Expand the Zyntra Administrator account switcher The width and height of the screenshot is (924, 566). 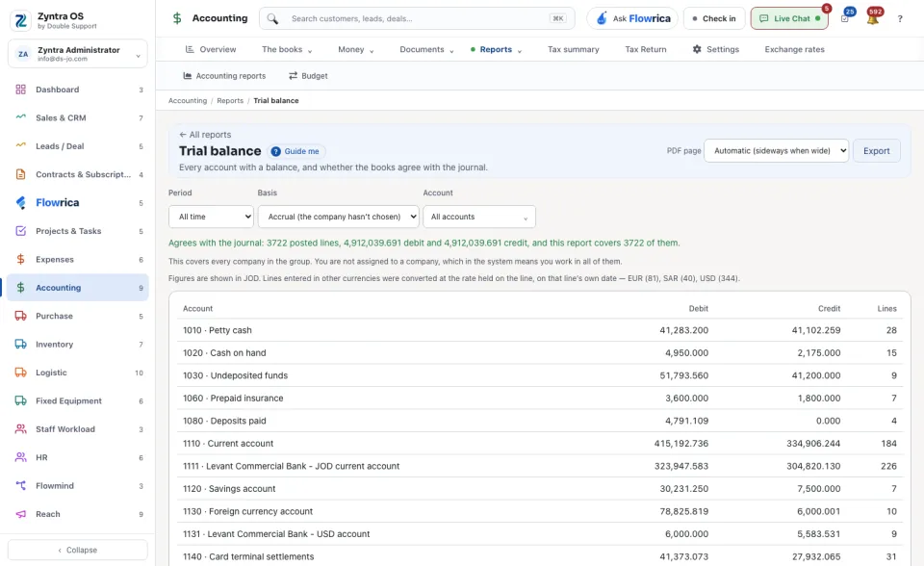[x=78, y=54]
